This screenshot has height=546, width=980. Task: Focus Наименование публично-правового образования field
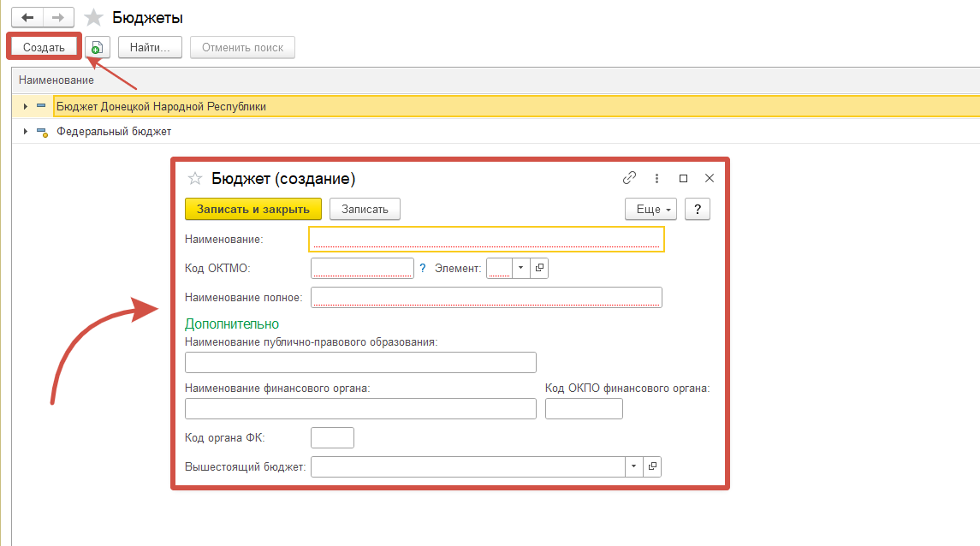click(x=360, y=362)
